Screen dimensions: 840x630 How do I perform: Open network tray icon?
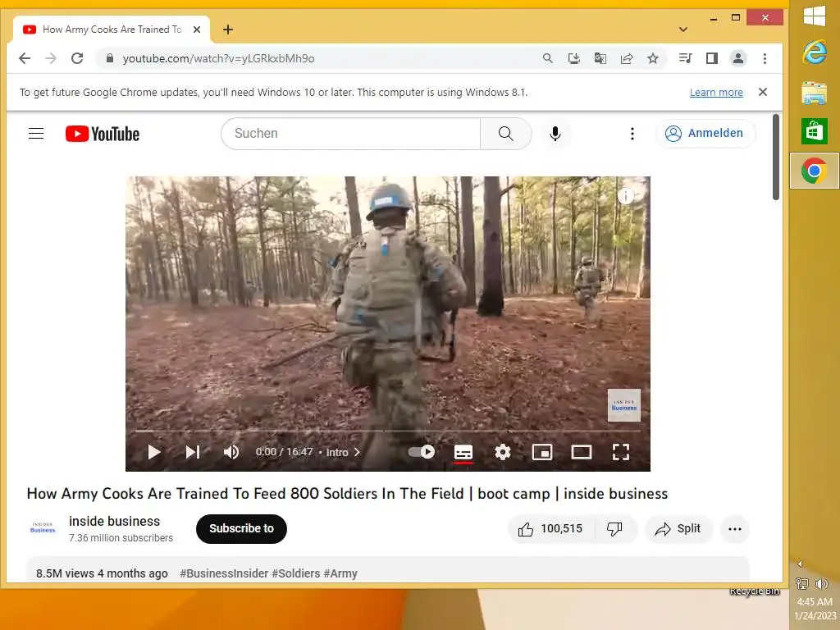[802, 583]
